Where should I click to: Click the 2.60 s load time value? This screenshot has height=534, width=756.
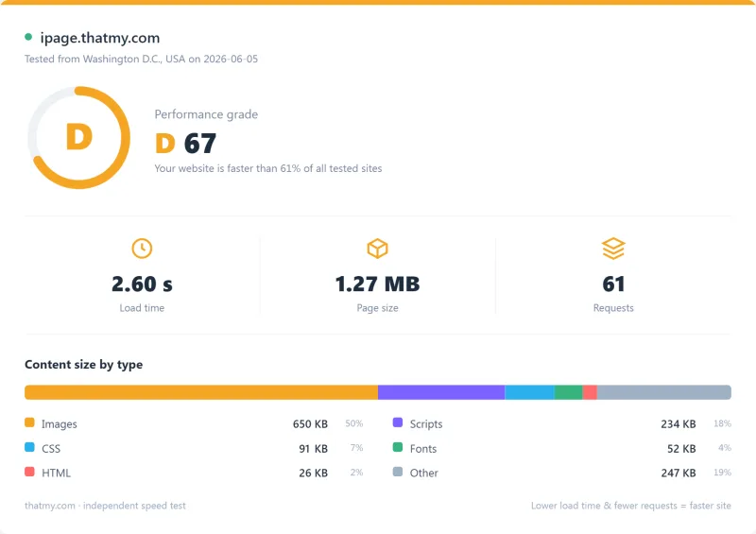[x=142, y=284]
